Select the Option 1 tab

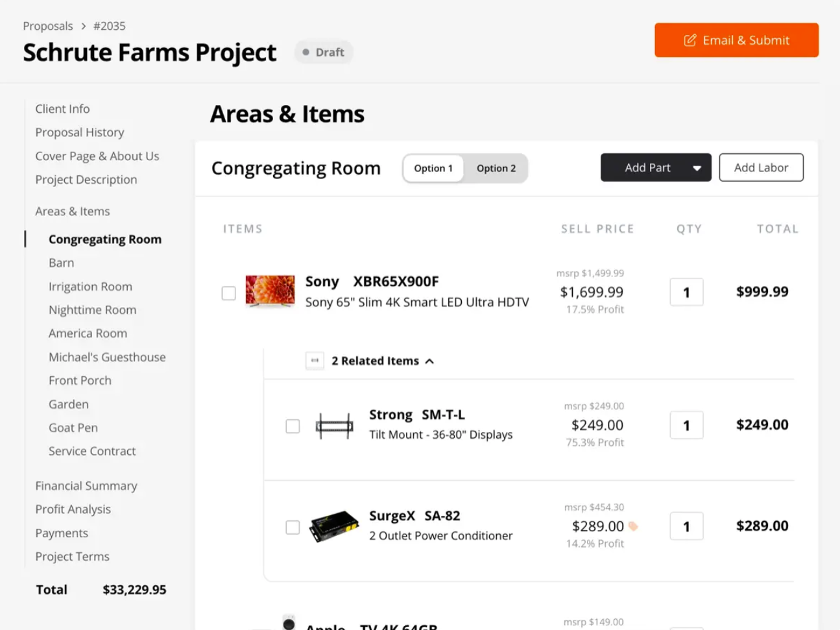433,169
